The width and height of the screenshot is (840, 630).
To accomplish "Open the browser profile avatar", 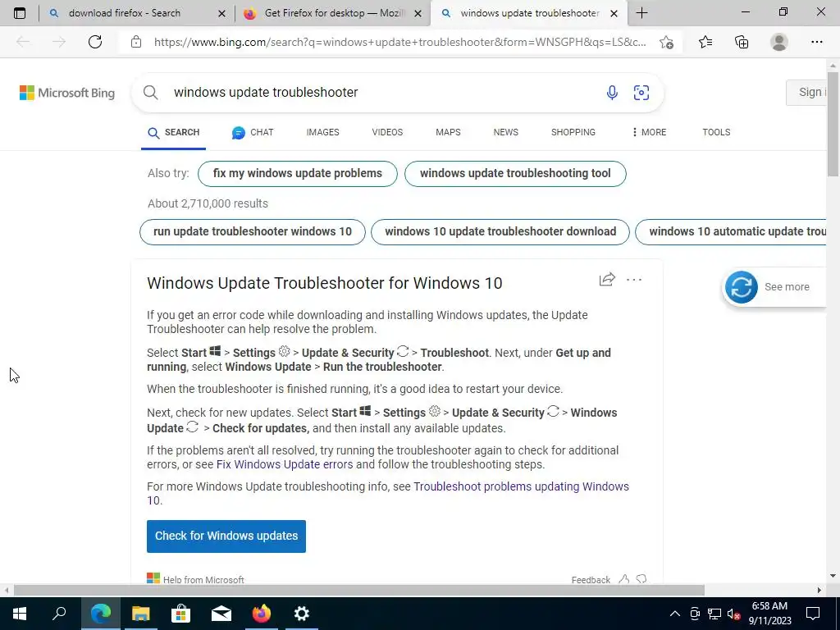I will point(779,42).
